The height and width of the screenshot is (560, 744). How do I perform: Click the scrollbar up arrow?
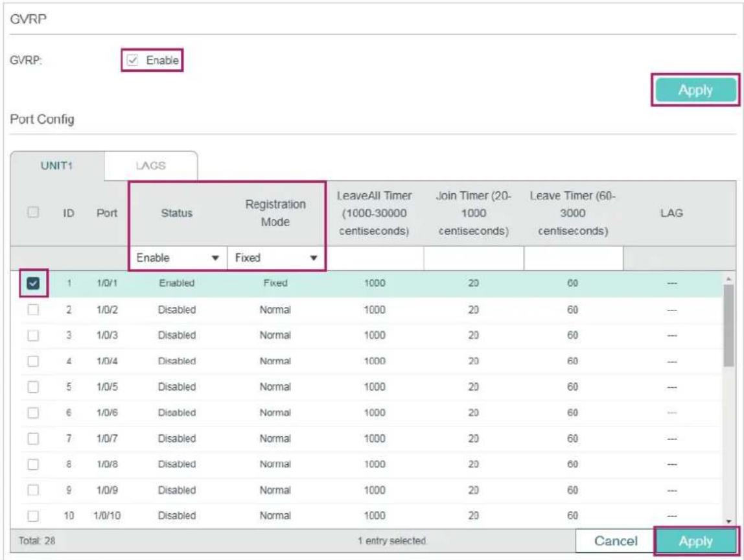point(729,279)
